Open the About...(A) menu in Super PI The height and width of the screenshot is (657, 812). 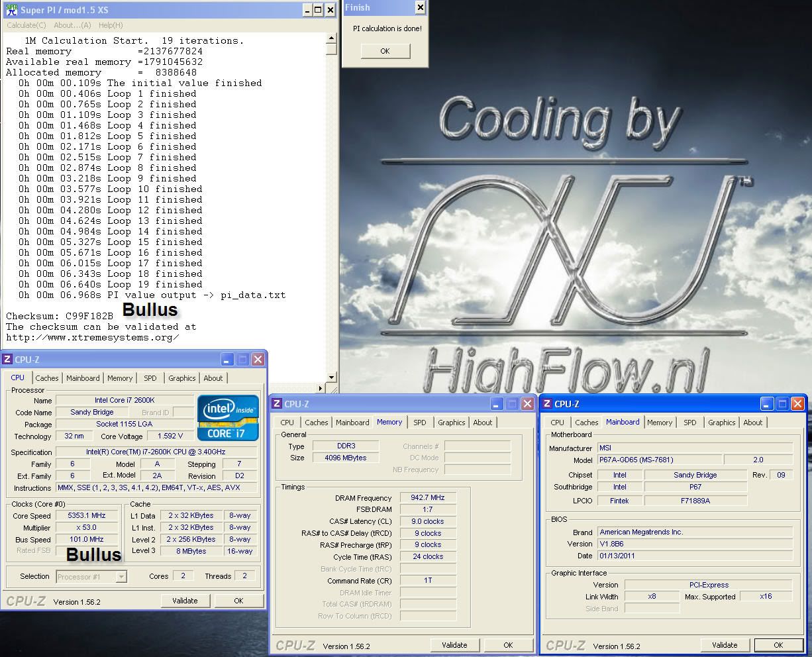[x=72, y=25]
